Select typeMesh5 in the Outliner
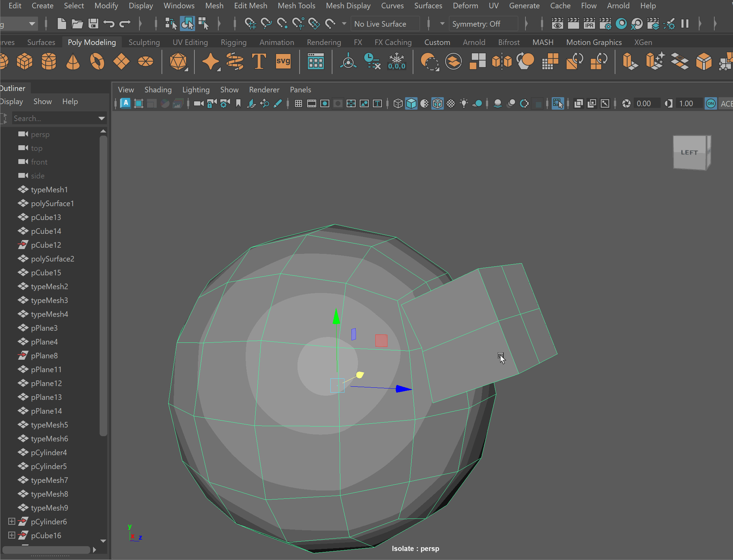This screenshot has width=733, height=560. 49,425
